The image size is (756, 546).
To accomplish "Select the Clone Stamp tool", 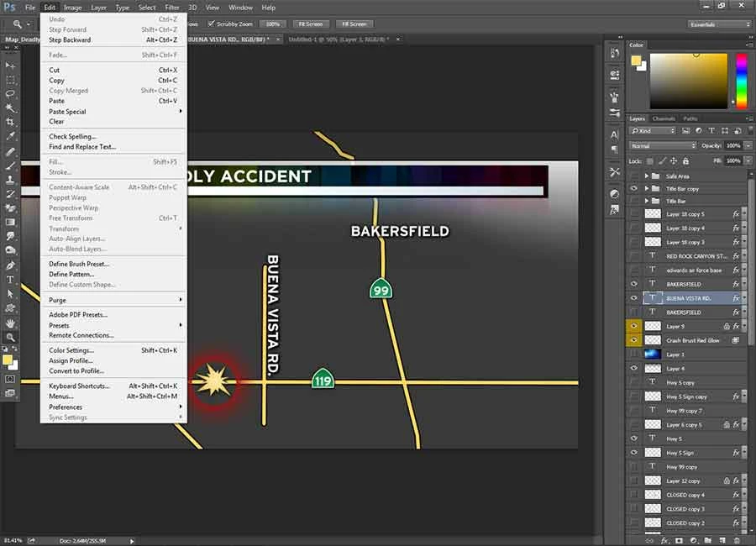I will pos(10,180).
